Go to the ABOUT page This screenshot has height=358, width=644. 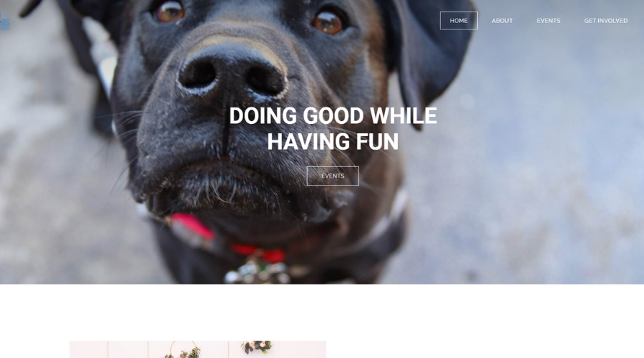(x=502, y=21)
